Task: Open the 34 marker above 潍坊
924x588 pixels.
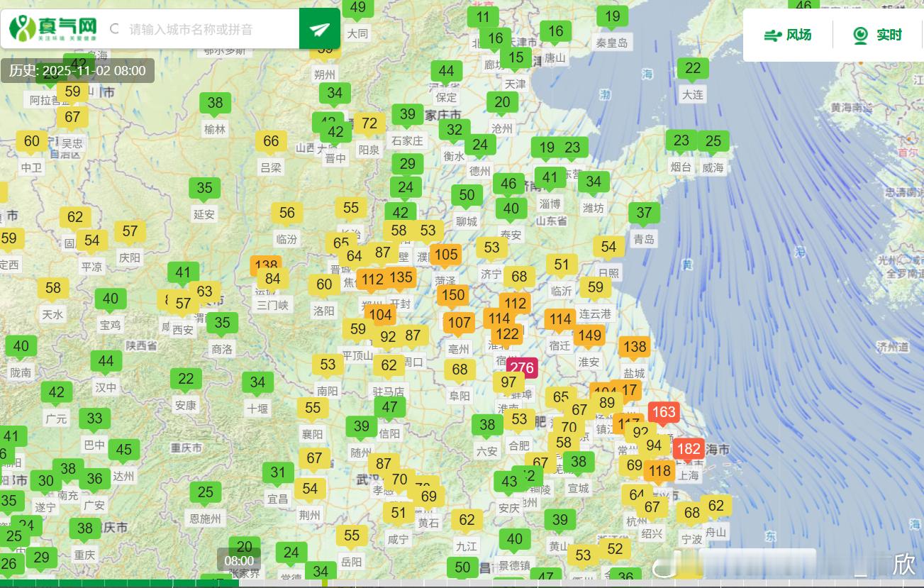Action: click(594, 182)
